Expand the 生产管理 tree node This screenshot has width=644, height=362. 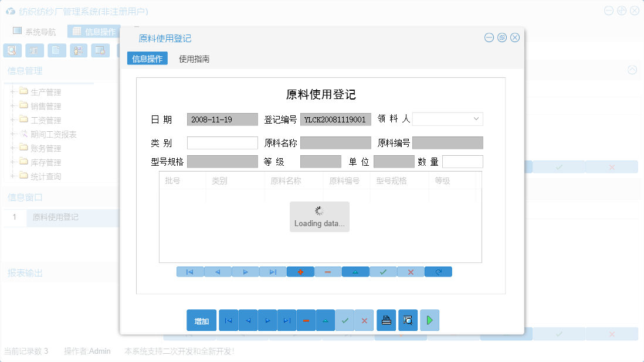click(13, 93)
